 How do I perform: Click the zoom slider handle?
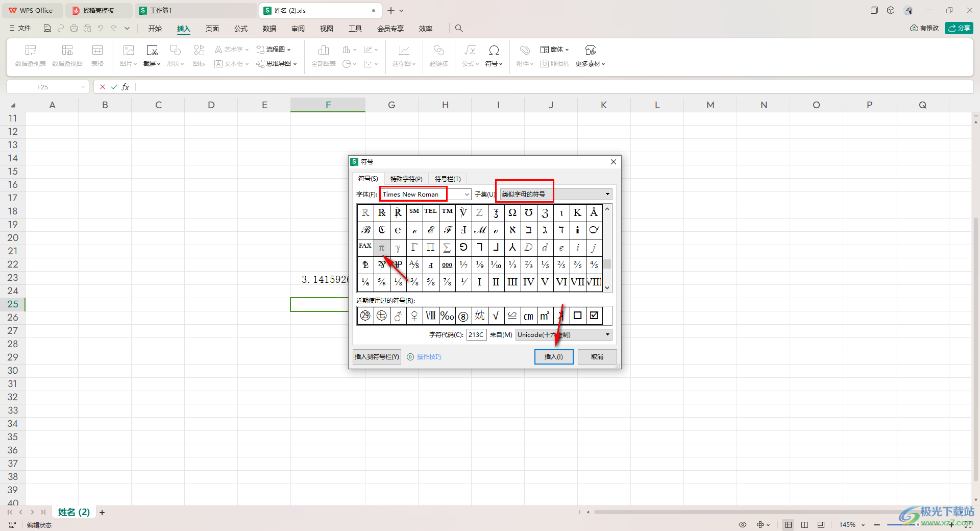[918, 525]
